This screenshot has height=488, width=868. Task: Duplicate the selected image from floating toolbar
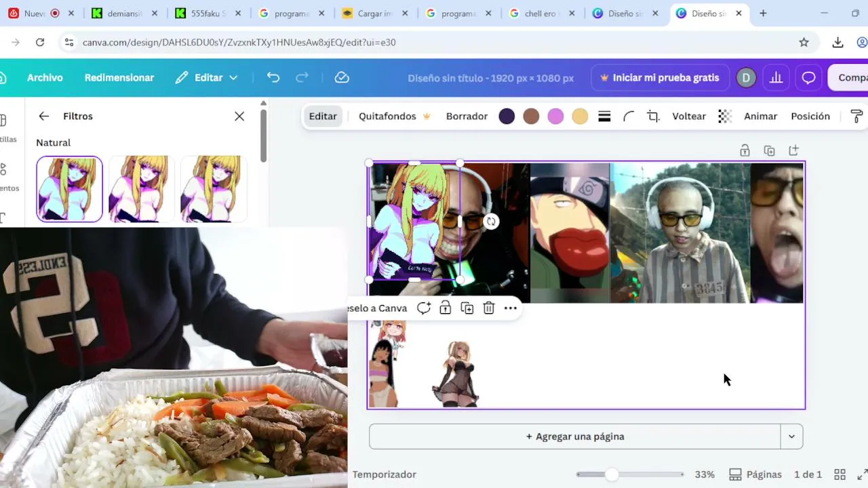pyautogui.click(x=467, y=308)
